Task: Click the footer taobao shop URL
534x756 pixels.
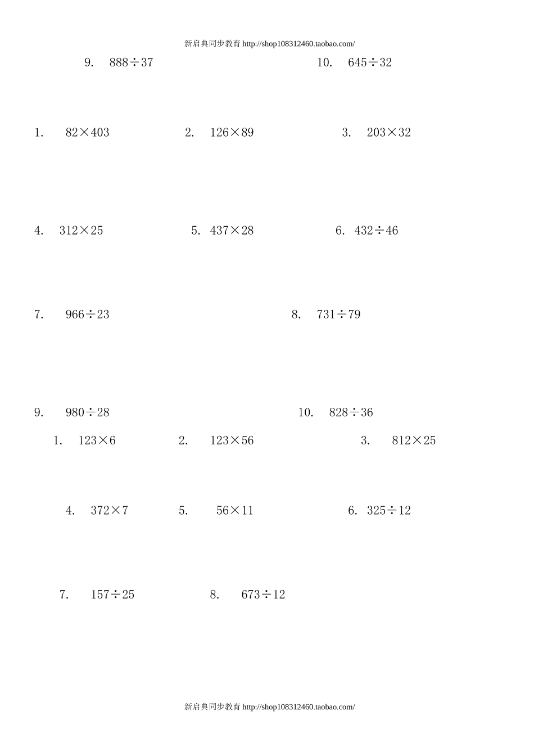Action: pos(299,706)
